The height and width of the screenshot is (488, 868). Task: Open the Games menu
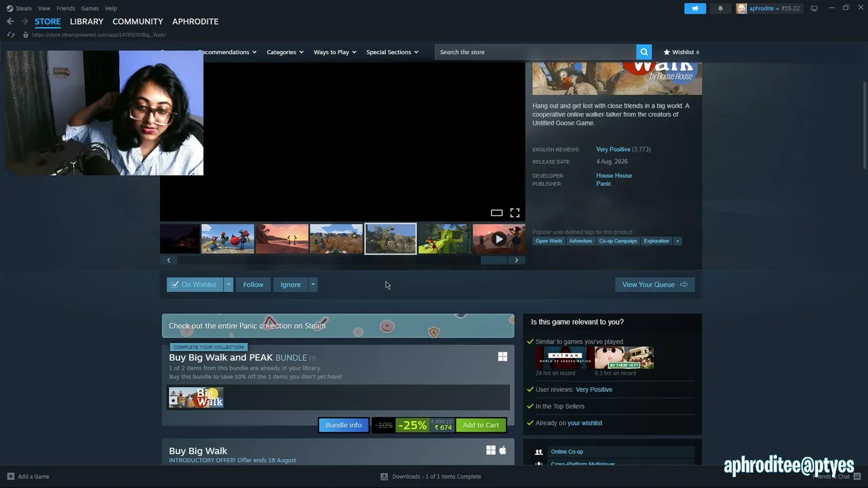90,8
